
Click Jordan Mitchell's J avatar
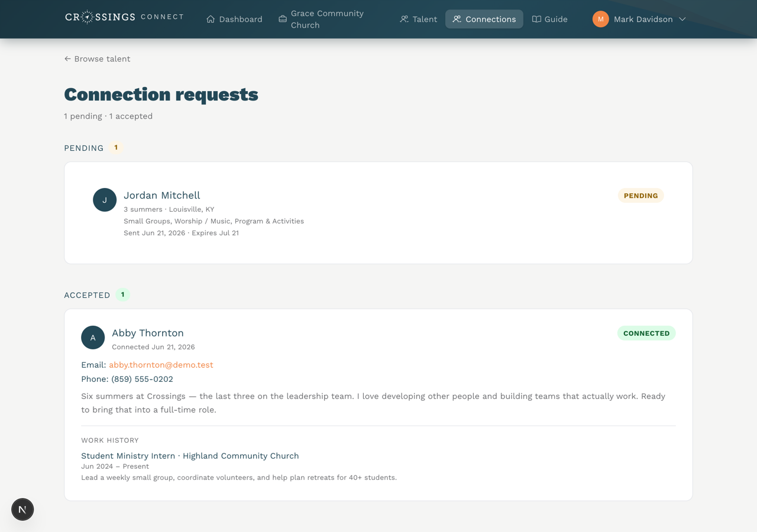(105, 200)
